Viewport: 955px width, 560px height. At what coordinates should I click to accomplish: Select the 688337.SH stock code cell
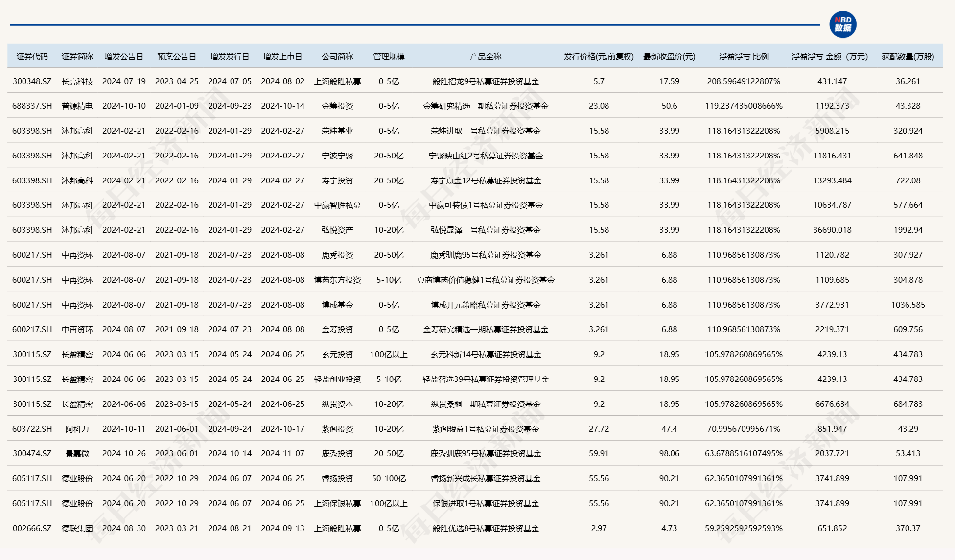32,106
